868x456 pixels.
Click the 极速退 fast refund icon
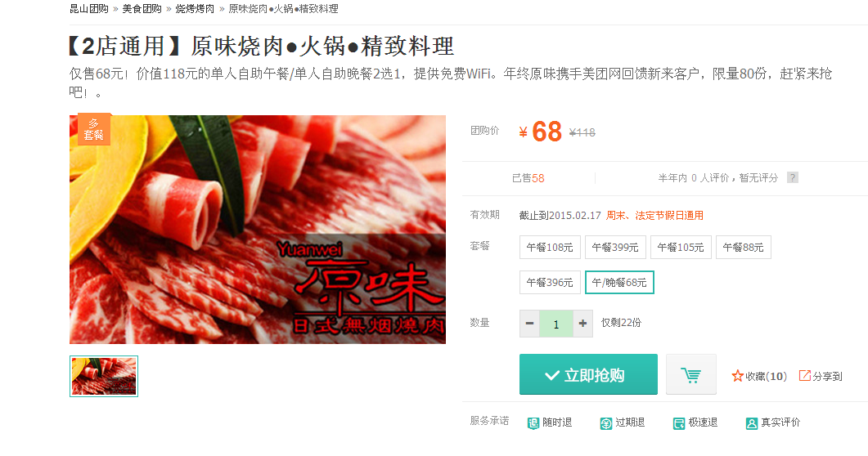pyautogui.click(x=679, y=422)
